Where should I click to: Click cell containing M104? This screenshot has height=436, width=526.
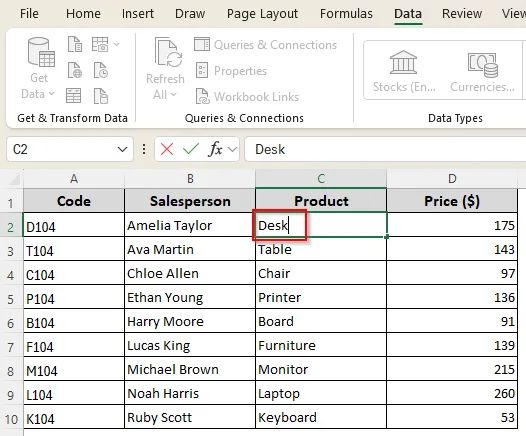pos(74,369)
